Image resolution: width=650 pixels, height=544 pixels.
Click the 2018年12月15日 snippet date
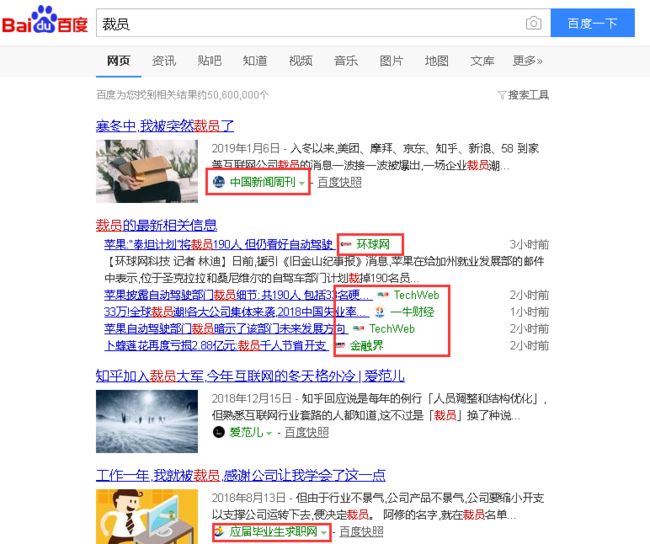click(x=252, y=398)
